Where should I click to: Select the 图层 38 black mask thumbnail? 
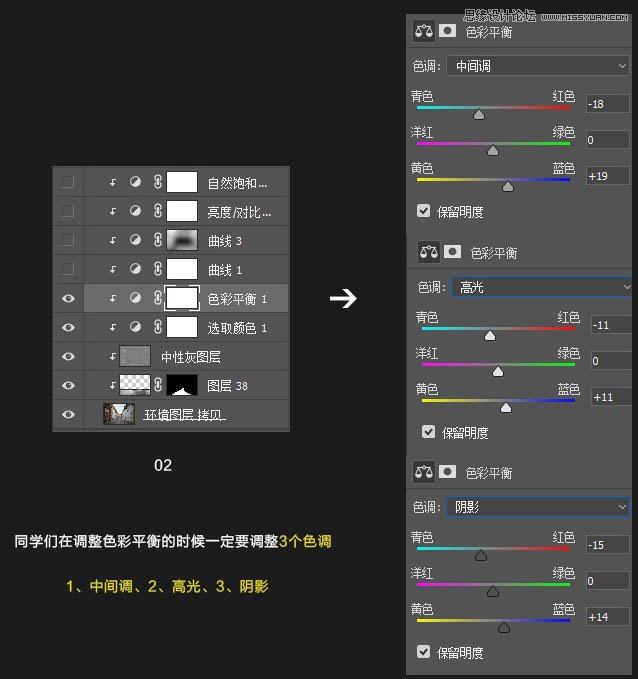182,385
